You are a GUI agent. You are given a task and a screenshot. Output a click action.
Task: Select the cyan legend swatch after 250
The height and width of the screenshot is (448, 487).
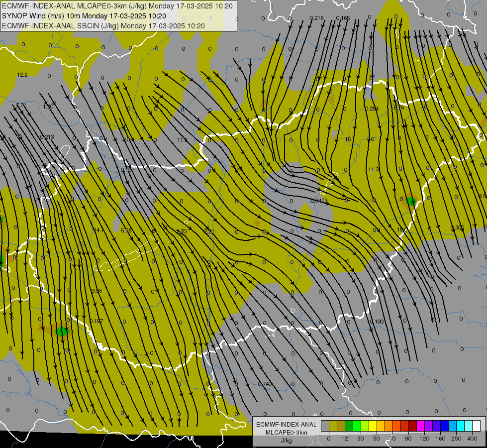460,426
